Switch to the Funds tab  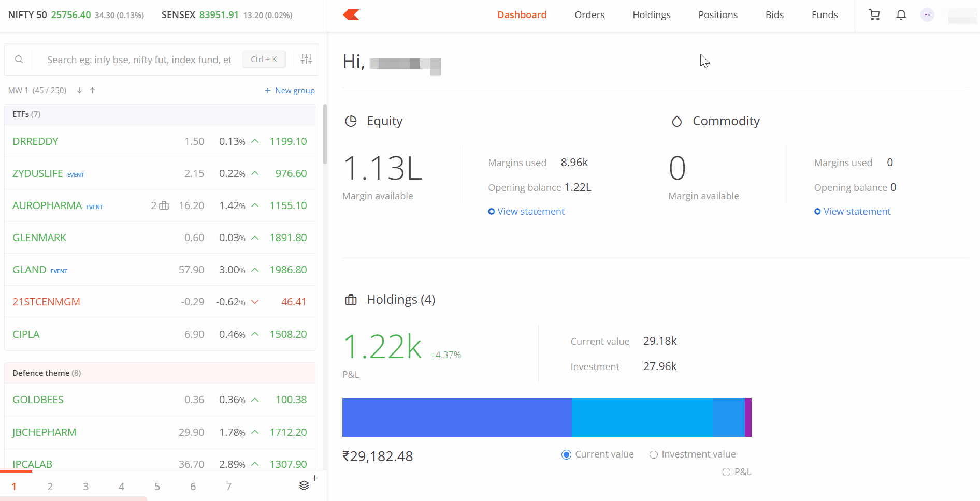[824, 15]
